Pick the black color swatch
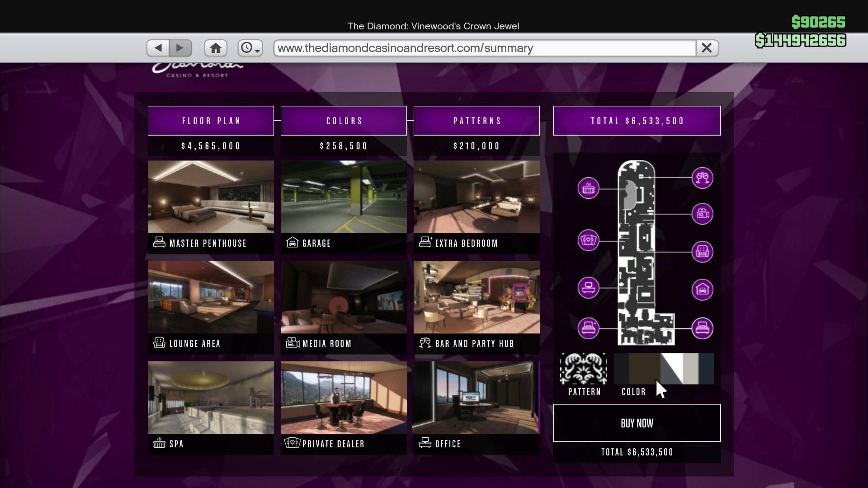This screenshot has height=488, width=868. (621, 369)
